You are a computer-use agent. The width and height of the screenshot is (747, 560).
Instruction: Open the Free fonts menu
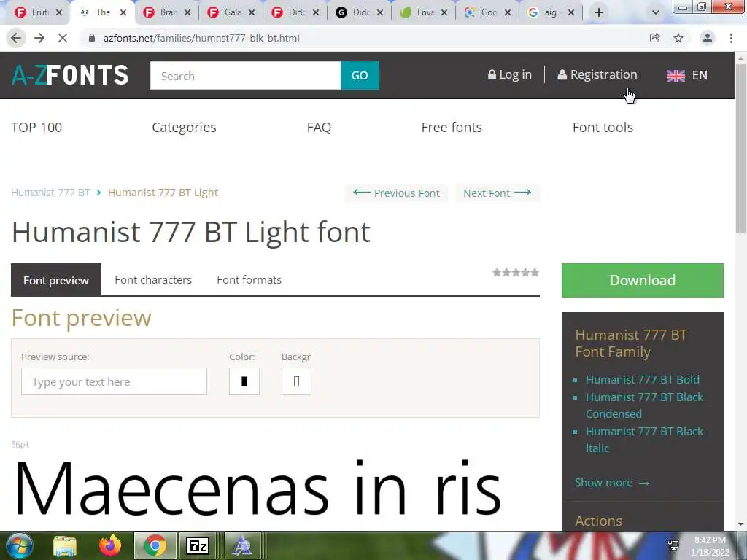click(x=452, y=127)
